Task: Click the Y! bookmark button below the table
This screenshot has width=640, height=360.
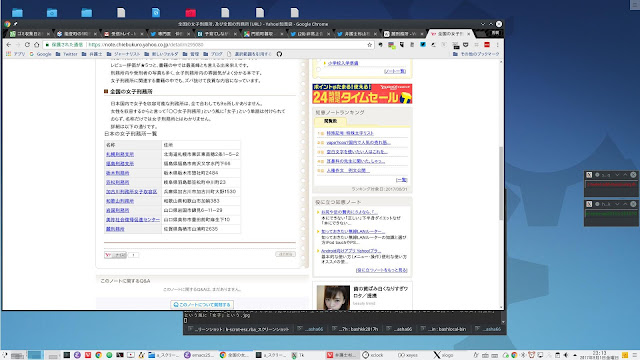Action: tap(116, 255)
